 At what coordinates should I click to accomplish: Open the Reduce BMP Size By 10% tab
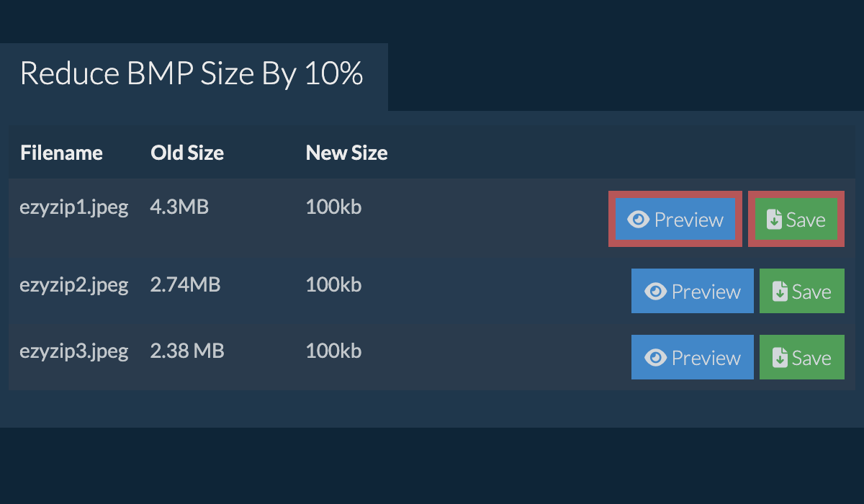click(x=192, y=74)
